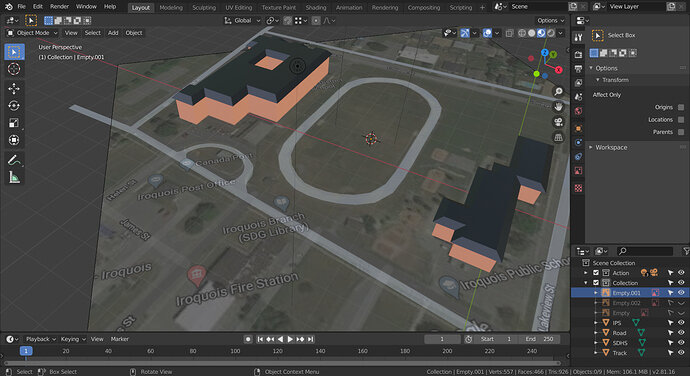Open the Object properties tab icon
690x376 pixels.
pos(578,128)
